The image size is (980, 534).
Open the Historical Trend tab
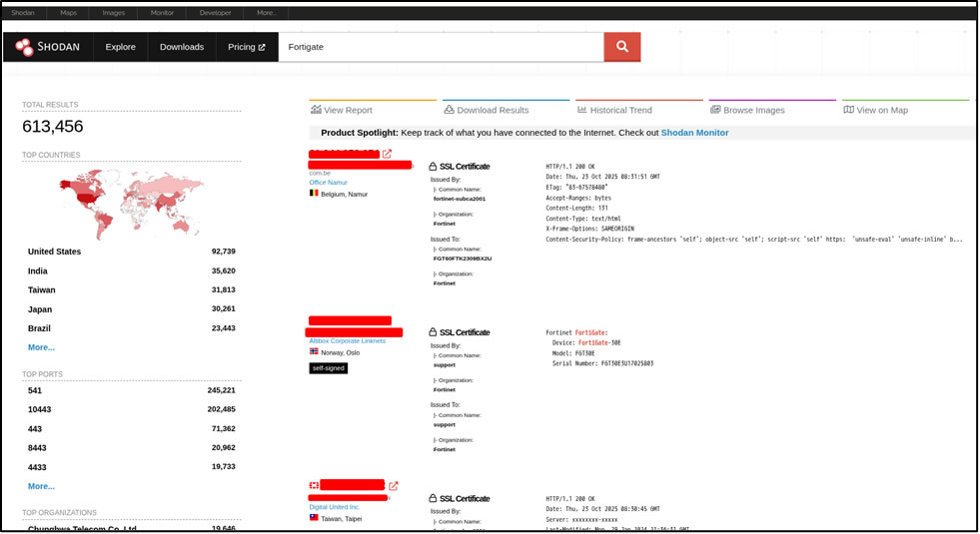(x=638, y=110)
